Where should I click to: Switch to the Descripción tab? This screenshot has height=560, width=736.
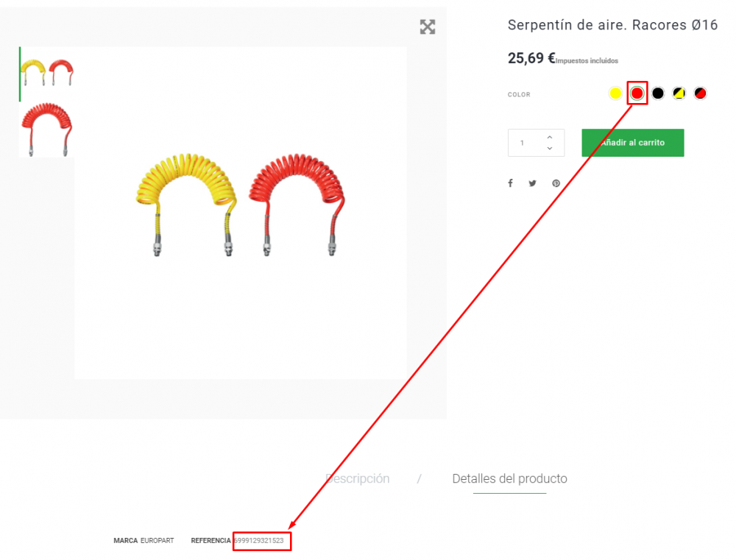pos(358,479)
